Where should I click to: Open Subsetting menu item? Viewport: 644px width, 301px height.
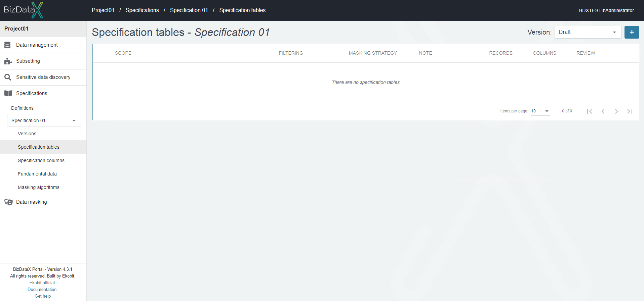coord(43,61)
